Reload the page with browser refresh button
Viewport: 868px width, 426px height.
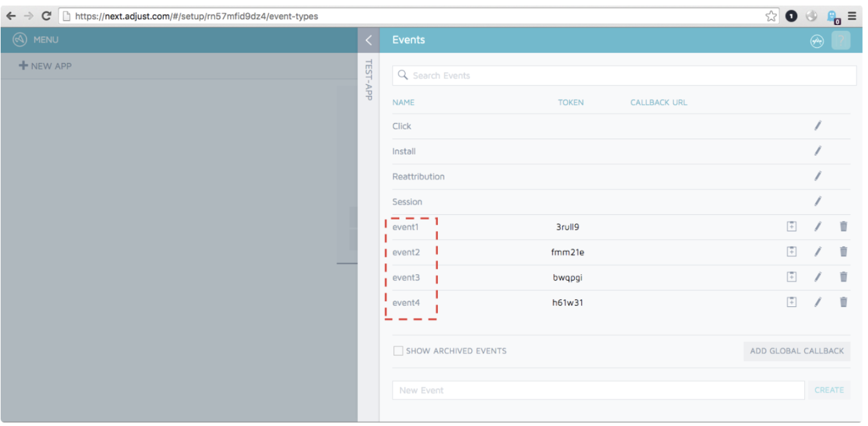(x=46, y=16)
